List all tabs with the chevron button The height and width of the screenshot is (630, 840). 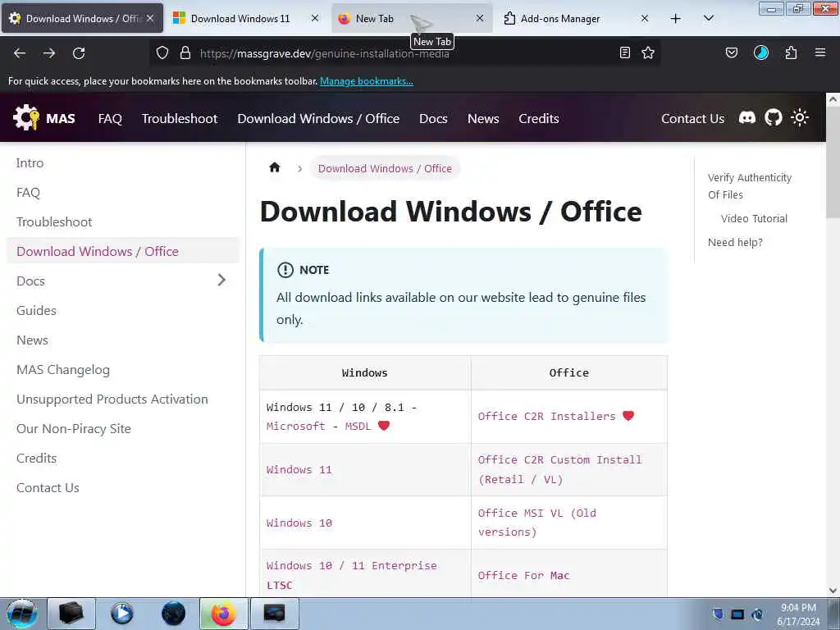pyautogui.click(x=708, y=18)
